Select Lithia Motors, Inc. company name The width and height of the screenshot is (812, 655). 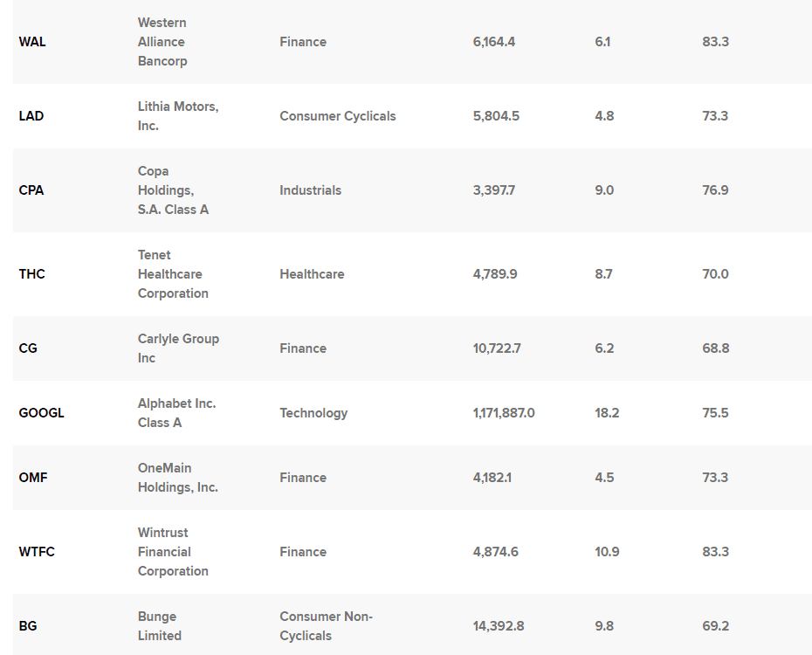coord(178,116)
